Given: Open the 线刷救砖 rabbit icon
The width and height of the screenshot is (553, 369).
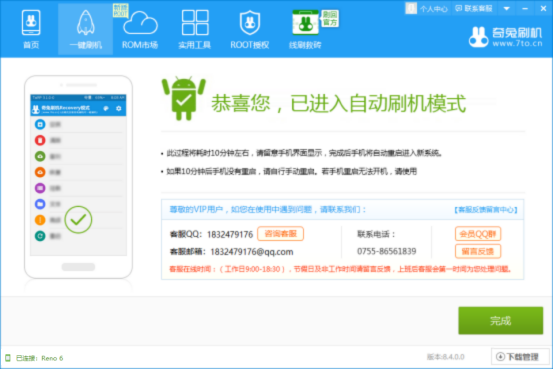Looking at the screenshot, I should pyautogui.click(x=305, y=23).
